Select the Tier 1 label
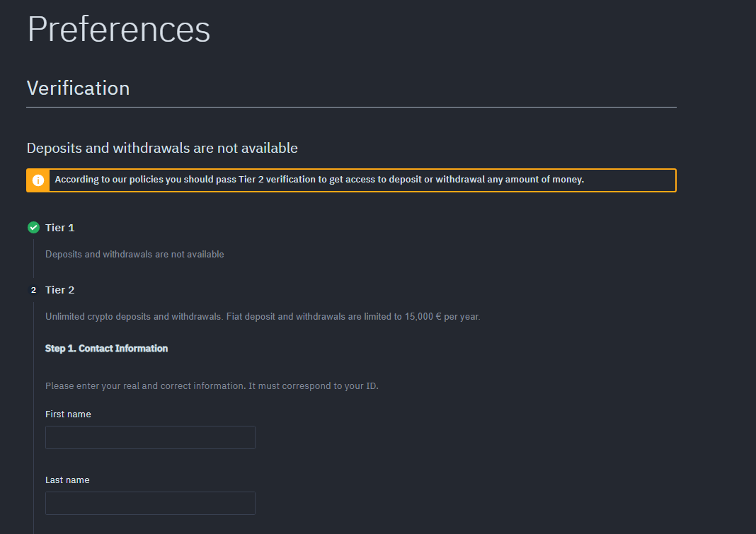Image resolution: width=756 pixels, height=534 pixels. coord(60,228)
